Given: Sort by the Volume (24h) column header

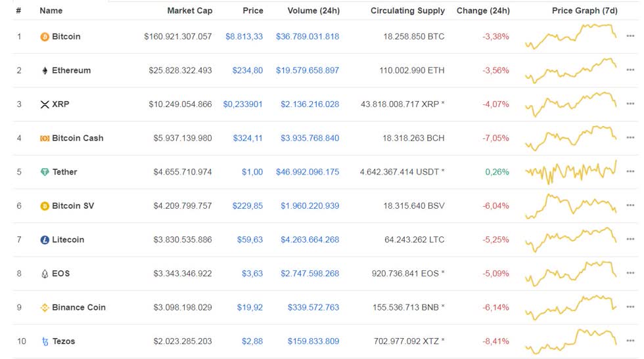Looking at the screenshot, I should pos(313,11).
